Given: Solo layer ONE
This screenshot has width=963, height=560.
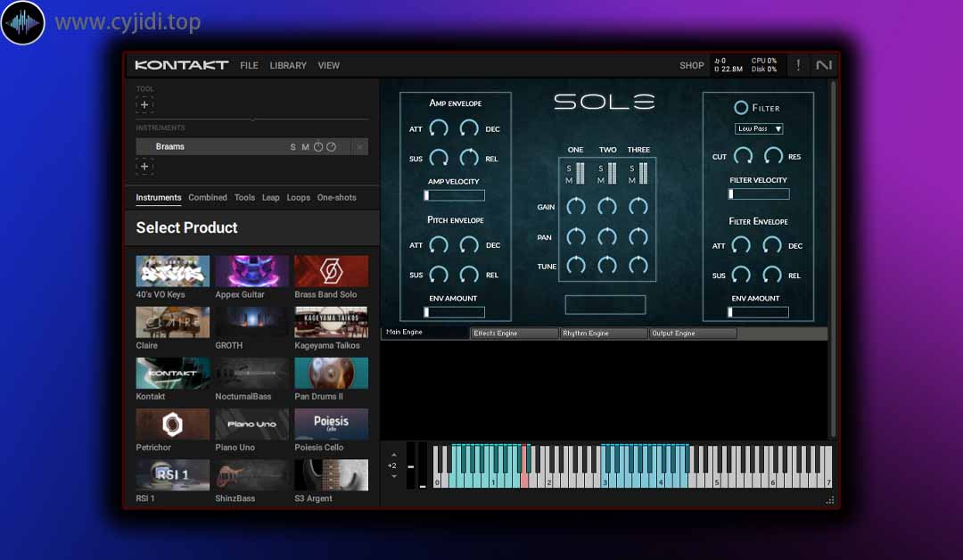Looking at the screenshot, I should click(569, 169).
